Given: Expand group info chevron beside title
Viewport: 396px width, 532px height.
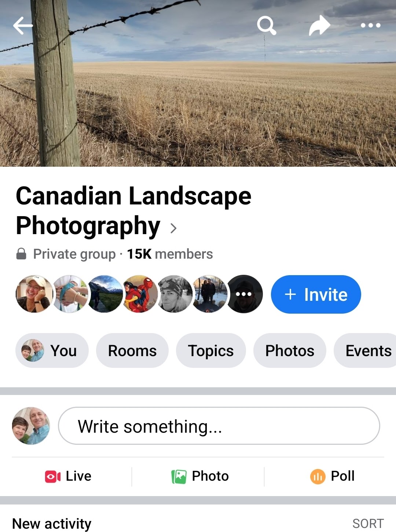Looking at the screenshot, I should pyautogui.click(x=173, y=228).
